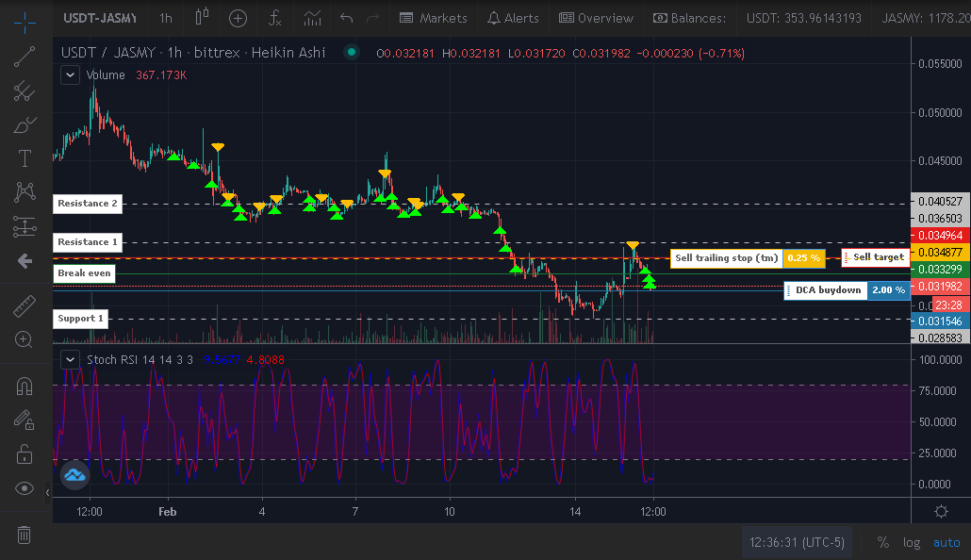Click the 0.25 % trailing stop value
The height and width of the screenshot is (560, 971).
tap(804, 257)
